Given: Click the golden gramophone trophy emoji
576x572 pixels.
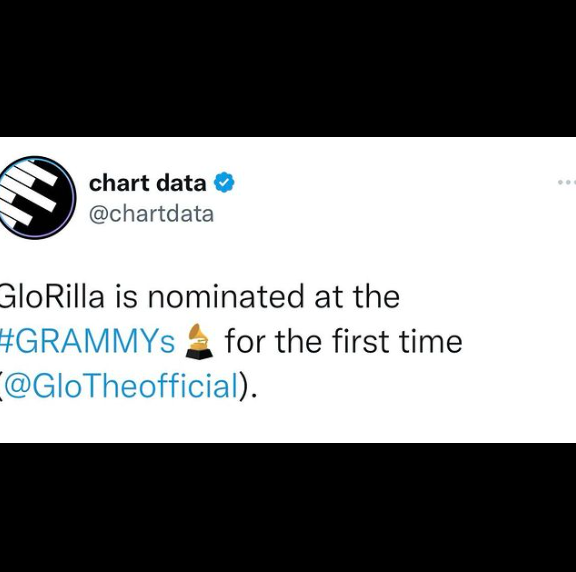Looking at the screenshot, I should click(x=199, y=341).
